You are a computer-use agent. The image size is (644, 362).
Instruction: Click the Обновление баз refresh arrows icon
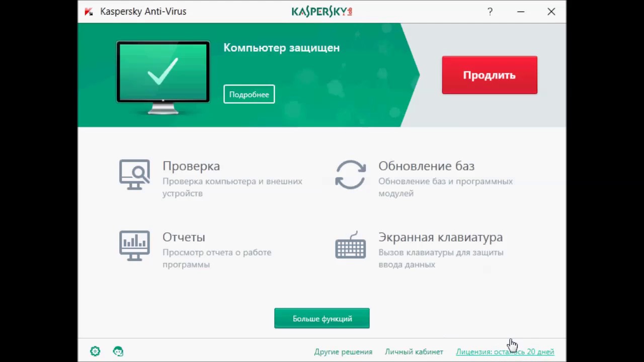(351, 174)
